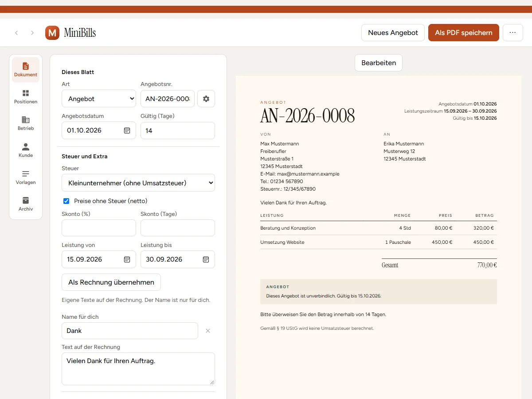Show the Vorlagen sidebar section
This screenshot has width=532, height=399.
point(26,177)
